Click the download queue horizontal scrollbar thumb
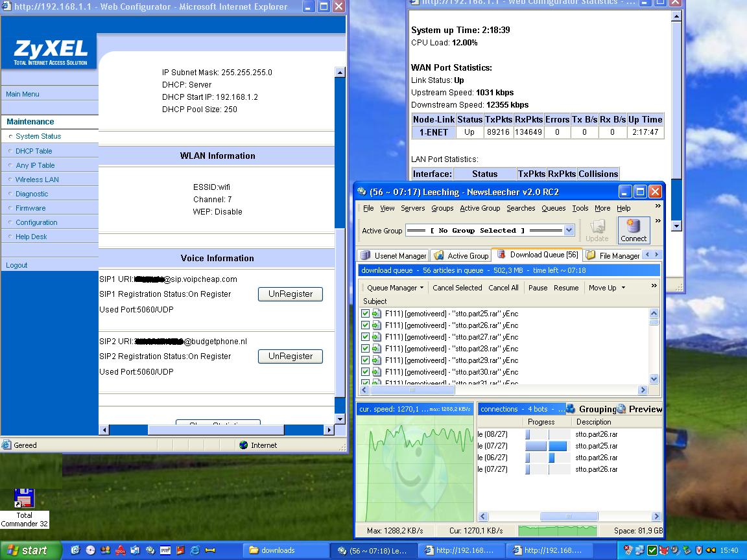The image size is (747, 560). tap(412, 390)
